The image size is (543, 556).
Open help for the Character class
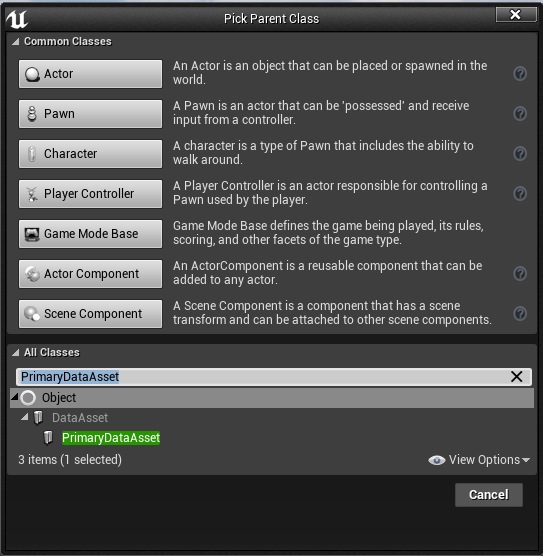(x=520, y=154)
